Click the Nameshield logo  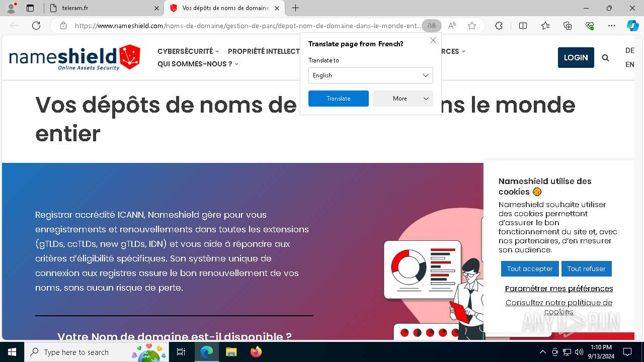click(74, 57)
